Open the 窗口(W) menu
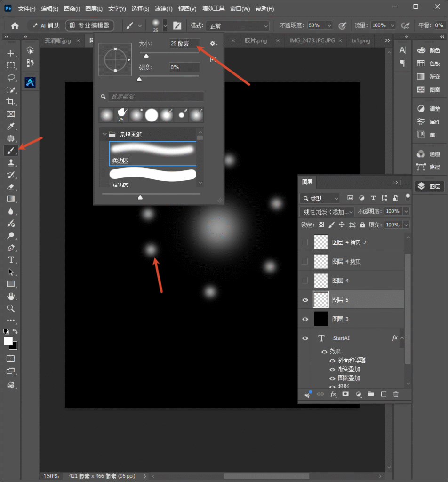The image size is (448, 482). (x=240, y=8)
